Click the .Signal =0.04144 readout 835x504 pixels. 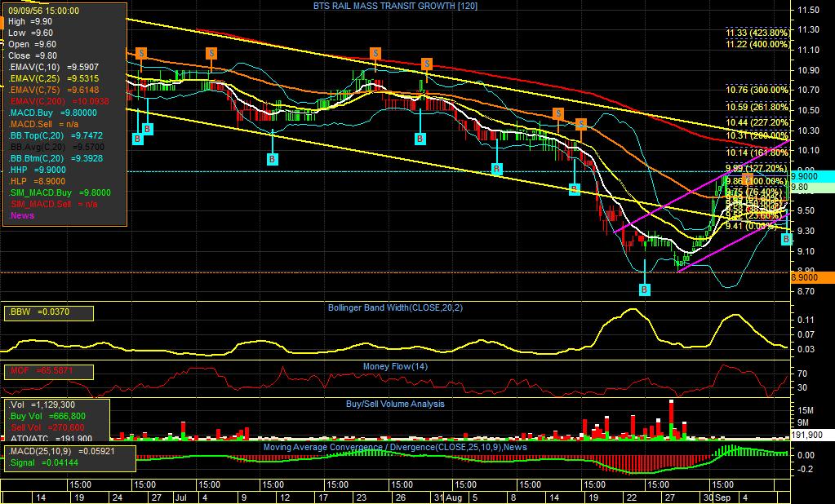pos(43,463)
